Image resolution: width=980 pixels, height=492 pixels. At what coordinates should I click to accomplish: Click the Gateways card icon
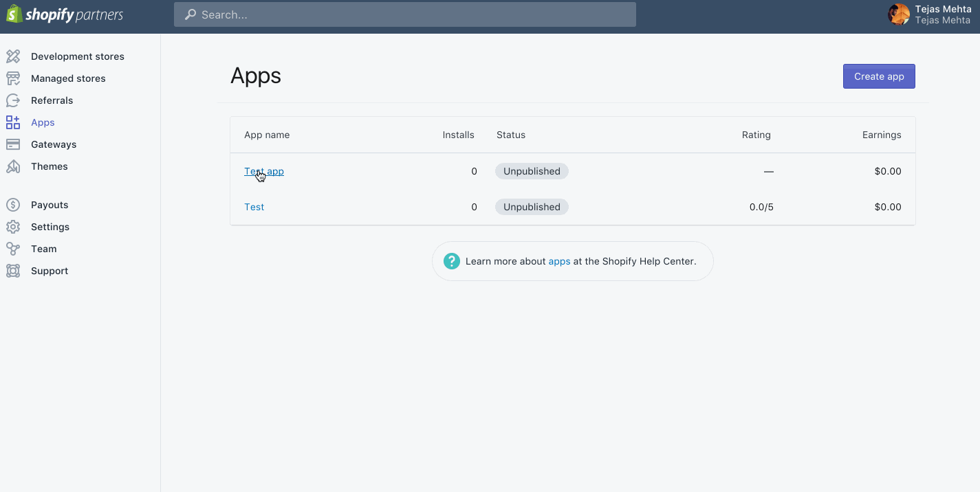pyautogui.click(x=13, y=144)
